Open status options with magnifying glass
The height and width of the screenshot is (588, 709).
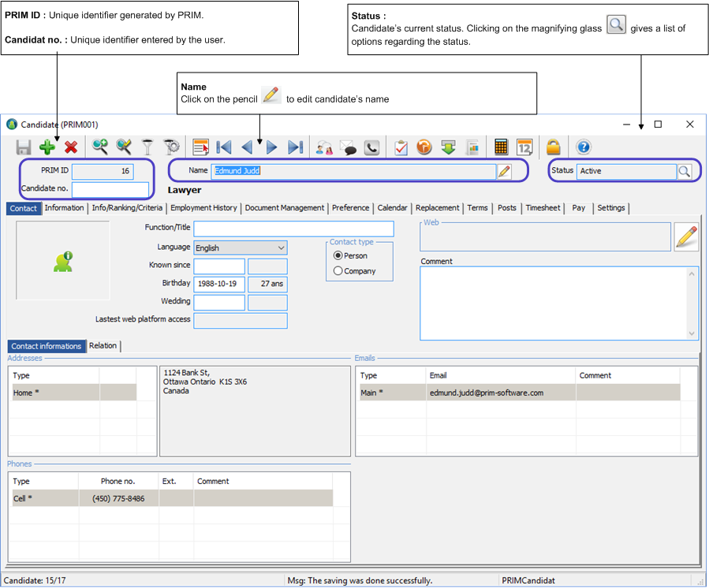685,171
